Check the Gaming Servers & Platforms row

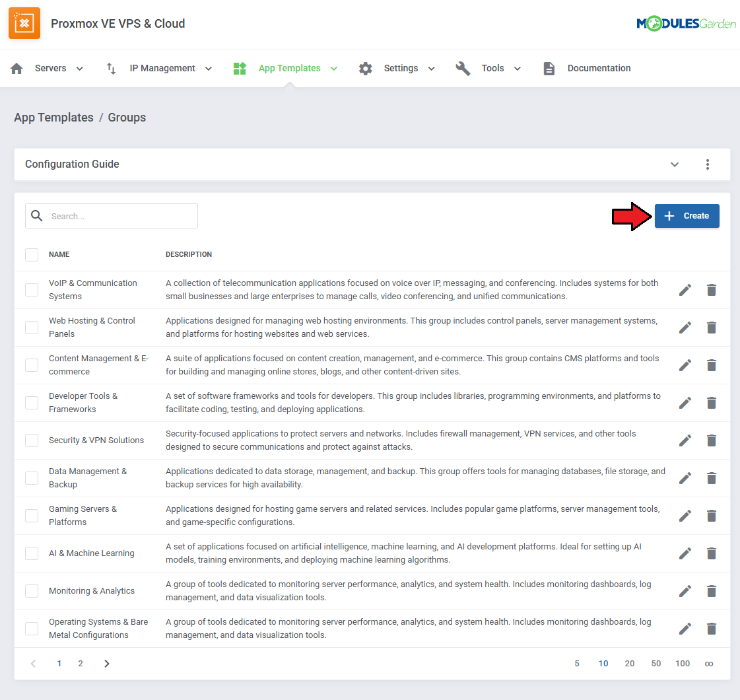point(32,516)
